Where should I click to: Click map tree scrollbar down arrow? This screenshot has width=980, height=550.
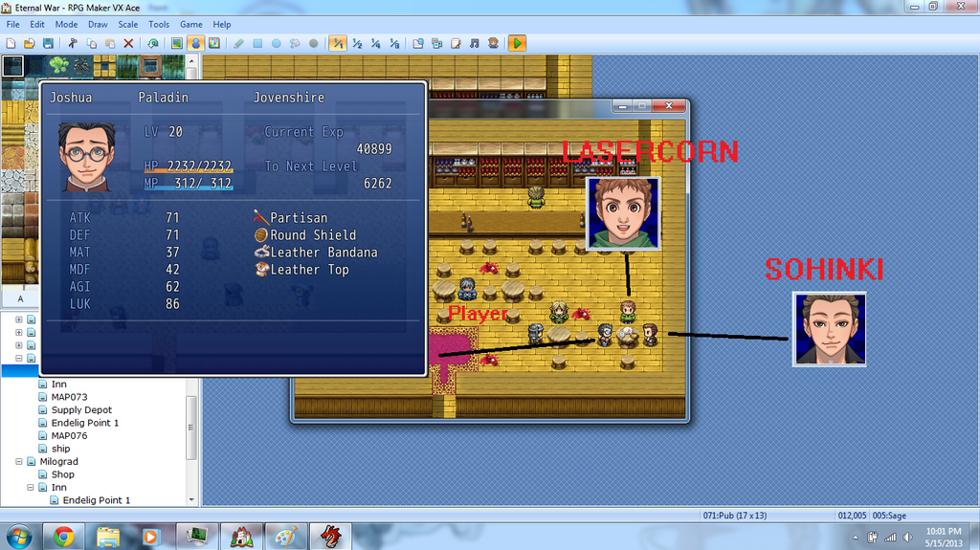pyautogui.click(x=191, y=500)
